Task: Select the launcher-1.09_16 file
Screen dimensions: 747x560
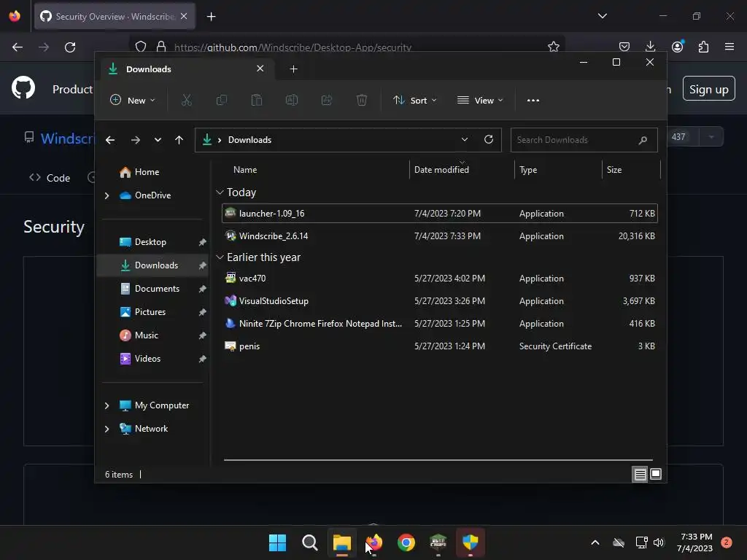Action: pyautogui.click(x=439, y=214)
